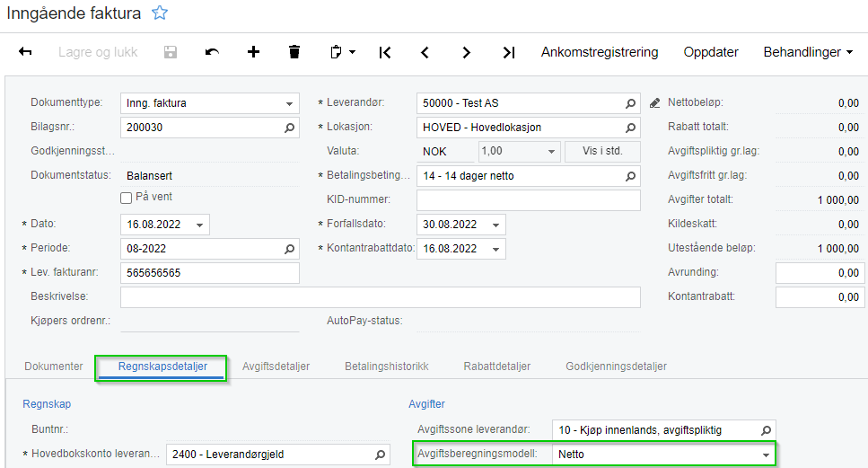Click the Lagre og lukk button
Image resolution: width=868 pixels, height=468 pixels.
(x=98, y=52)
